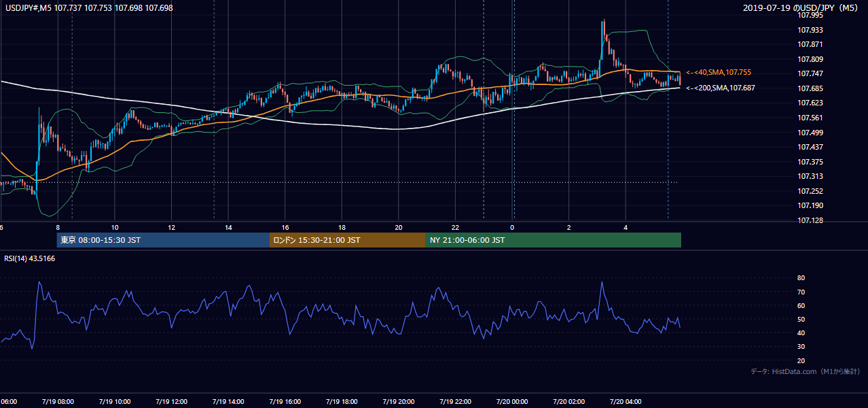Click the 107.685 price axis label
This screenshot has height=408, width=868.
pyautogui.click(x=812, y=88)
